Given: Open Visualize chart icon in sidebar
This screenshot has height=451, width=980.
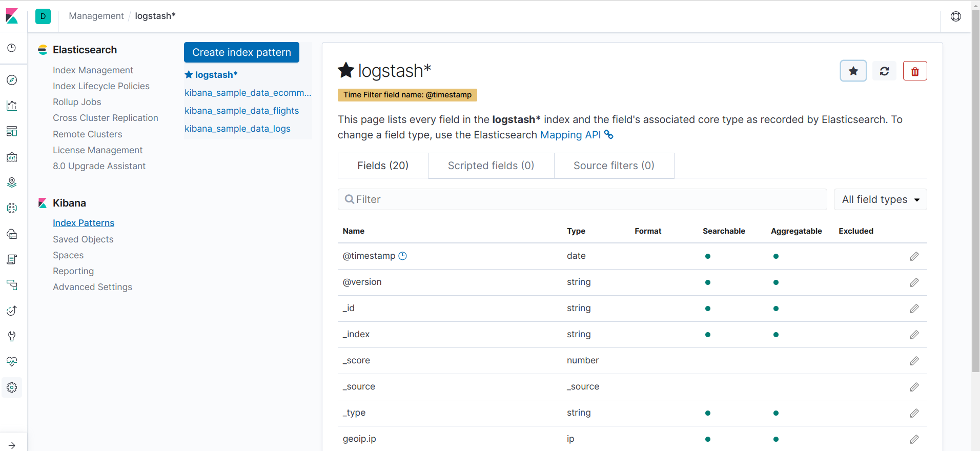Looking at the screenshot, I should pos(12,106).
